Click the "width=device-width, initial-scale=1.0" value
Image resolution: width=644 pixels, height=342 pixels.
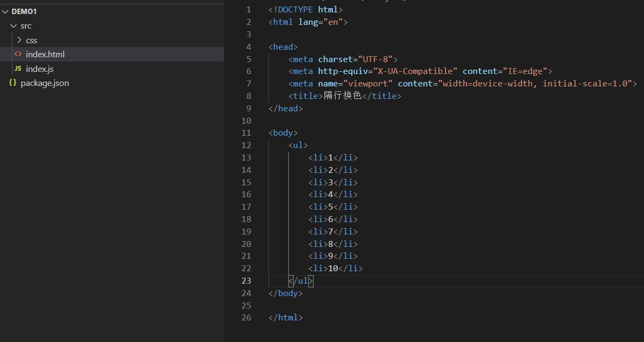535,83
